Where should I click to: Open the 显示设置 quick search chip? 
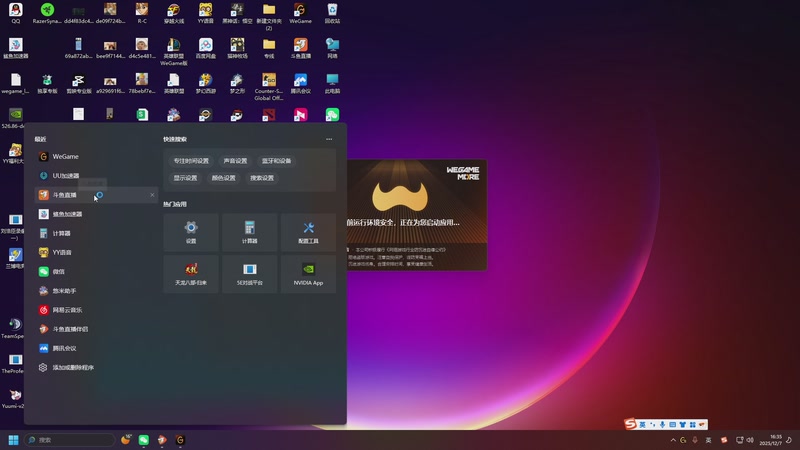(x=185, y=178)
